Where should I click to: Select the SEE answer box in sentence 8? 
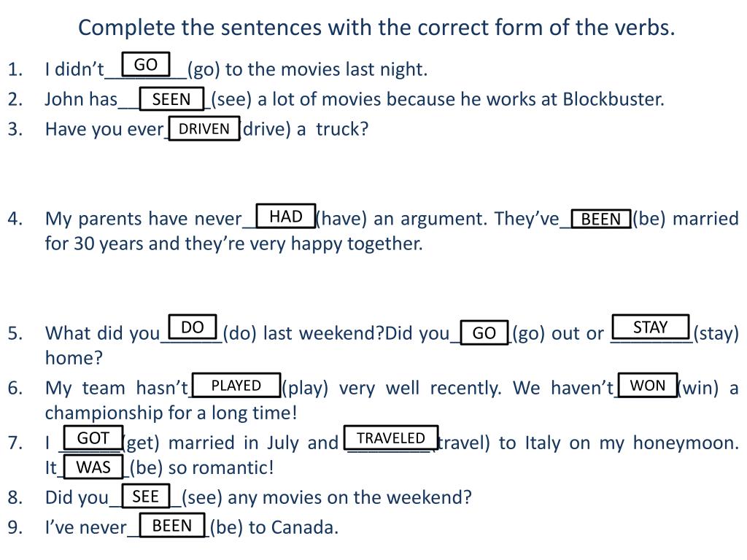pyautogui.click(x=145, y=497)
